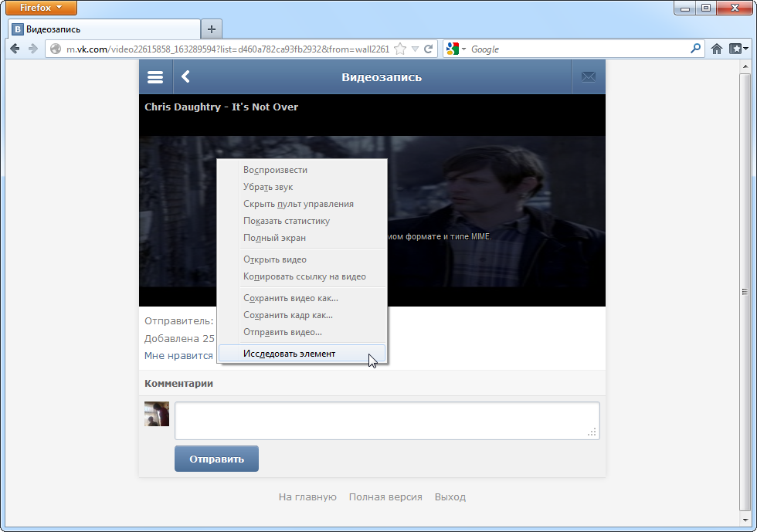Open the Firefox application menu button
Viewport: 757px width, 532px height.
point(41,8)
